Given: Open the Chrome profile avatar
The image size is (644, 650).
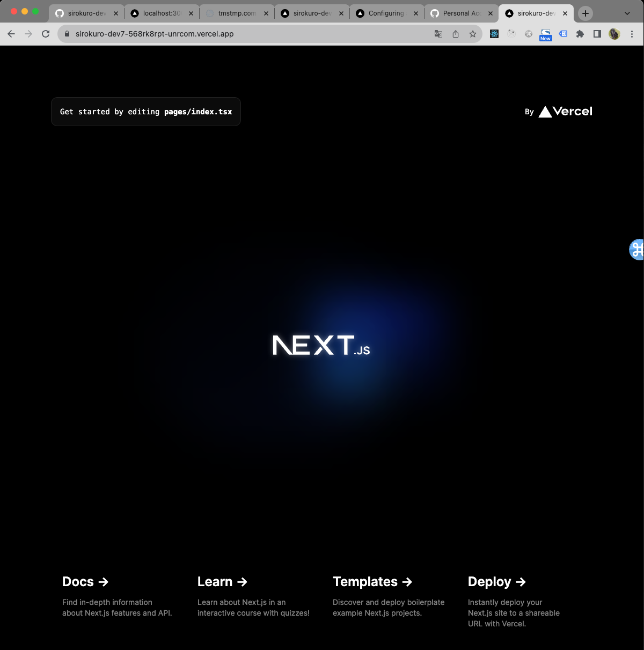Looking at the screenshot, I should (x=614, y=34).
